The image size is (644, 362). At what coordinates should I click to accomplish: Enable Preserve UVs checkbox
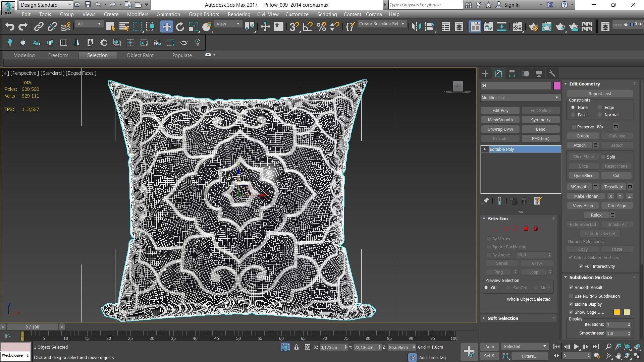(x=574, y=127)
